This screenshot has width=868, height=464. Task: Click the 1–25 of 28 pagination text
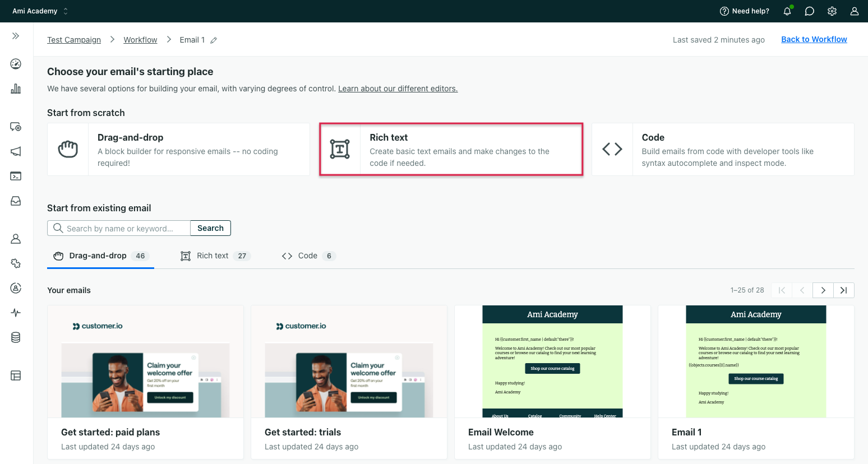(x=747, y=290)
